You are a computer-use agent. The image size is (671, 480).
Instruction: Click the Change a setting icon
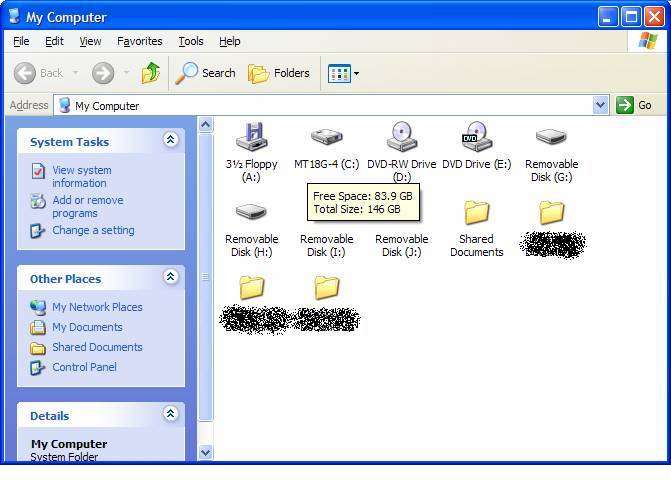pos(37,231)
